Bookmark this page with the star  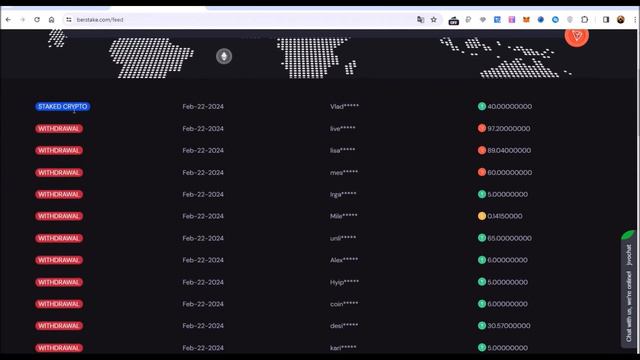(433, 20)
